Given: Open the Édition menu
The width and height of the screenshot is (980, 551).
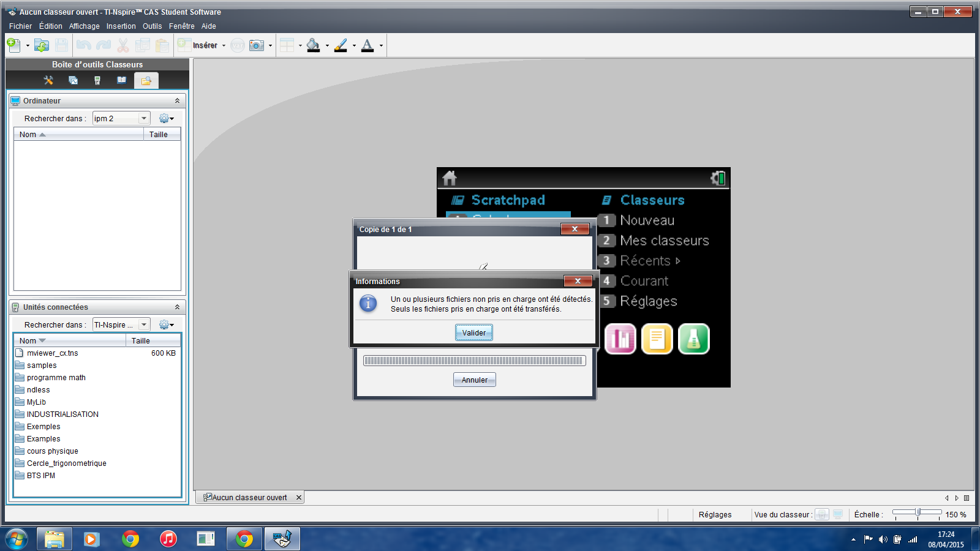Looking at the screenshot, I should point(51,26).
